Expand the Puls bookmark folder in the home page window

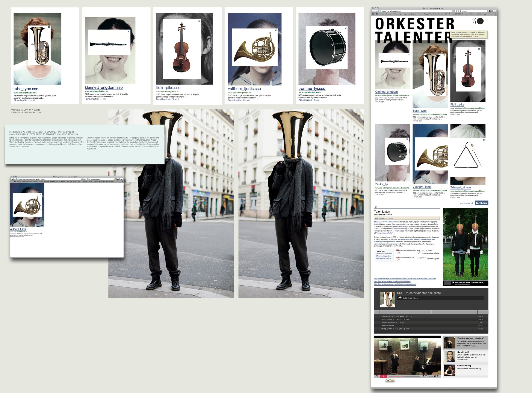tap(472, 14)
